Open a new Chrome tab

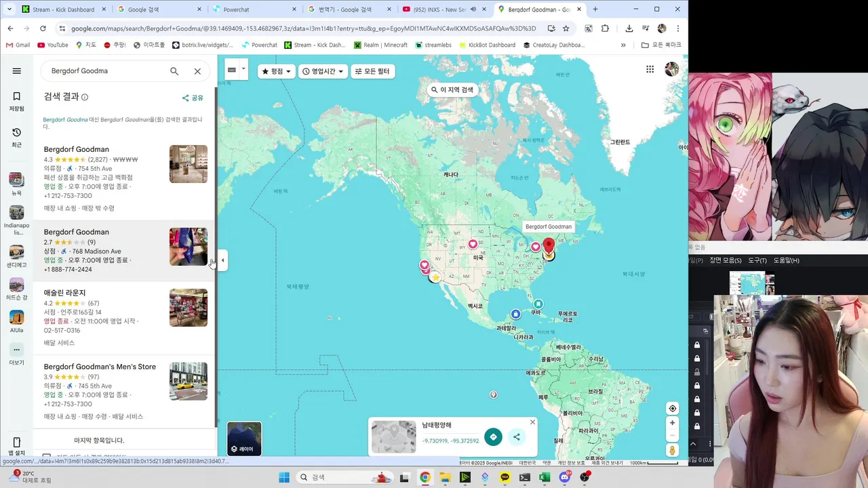(x=595, y=9)
